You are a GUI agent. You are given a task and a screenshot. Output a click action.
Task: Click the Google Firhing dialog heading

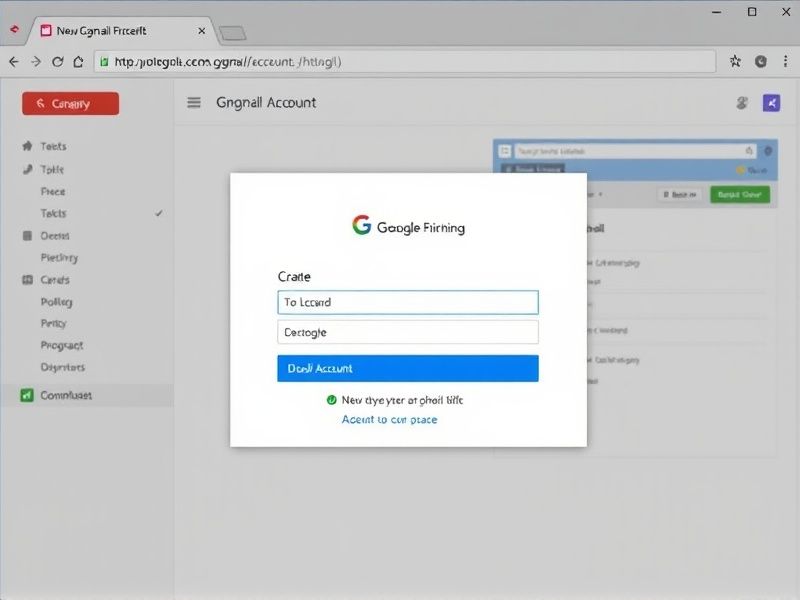coord(421,227)
